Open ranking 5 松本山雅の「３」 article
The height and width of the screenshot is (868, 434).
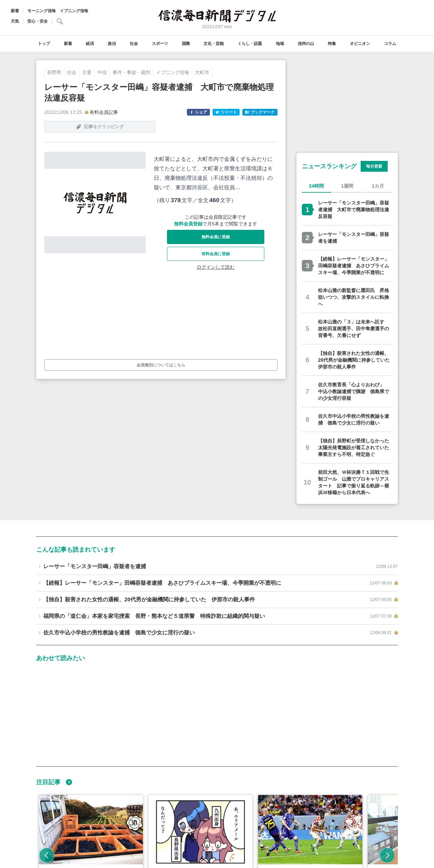tap(347, 329)
